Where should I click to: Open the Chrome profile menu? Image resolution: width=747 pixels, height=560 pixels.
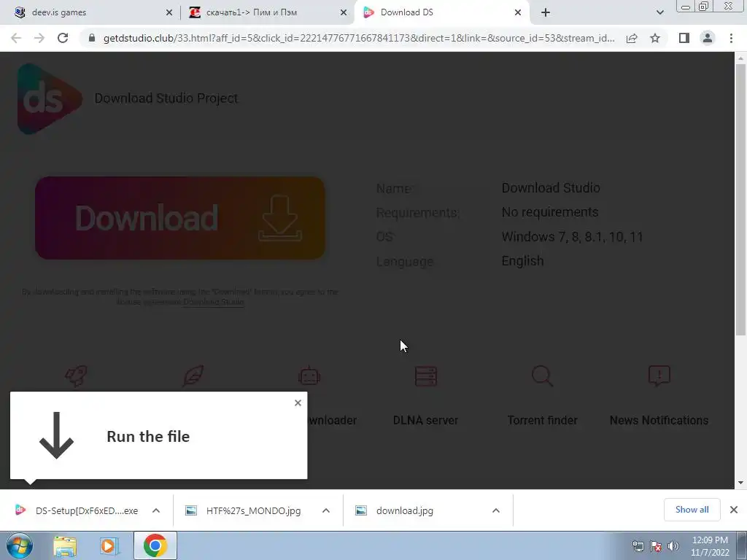(708, 38)
